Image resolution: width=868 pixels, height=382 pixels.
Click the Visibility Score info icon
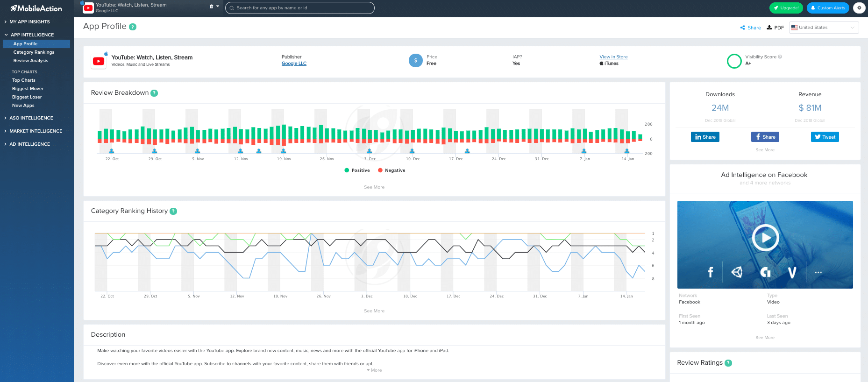point(780,57)
